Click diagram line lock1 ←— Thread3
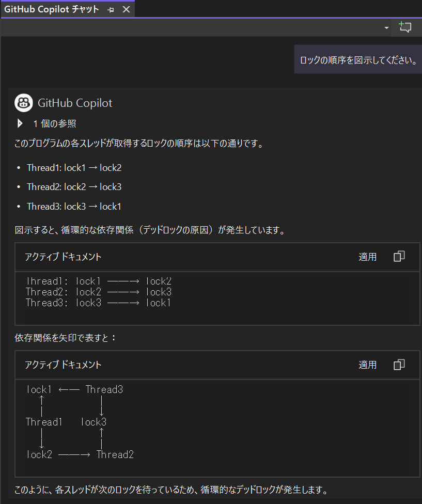Viewport: 422px width, 504px height. [x=74, y=389]
